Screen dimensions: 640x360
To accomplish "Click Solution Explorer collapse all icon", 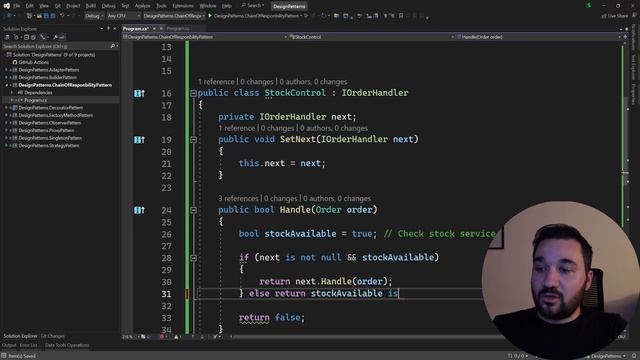I will (x=27, y=37).
